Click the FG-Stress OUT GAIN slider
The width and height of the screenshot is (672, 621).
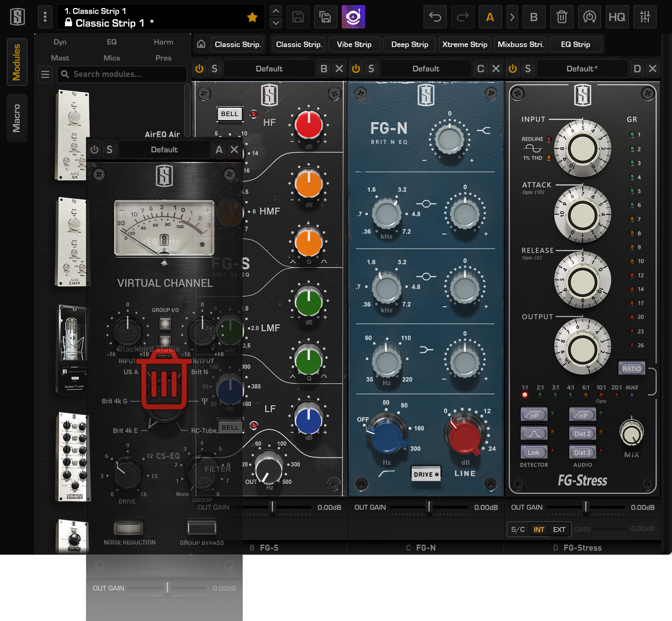[586, 507]
